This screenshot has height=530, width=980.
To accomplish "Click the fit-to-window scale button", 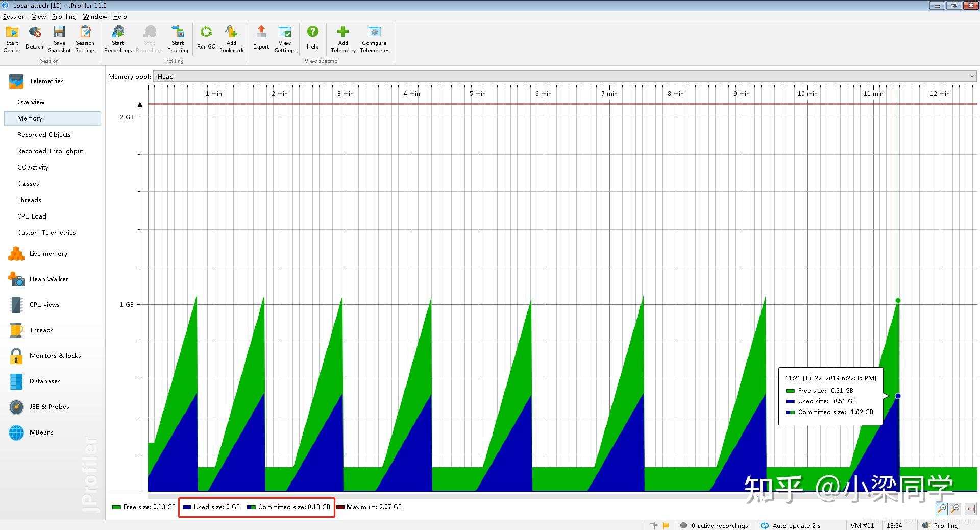I will 970,509.
